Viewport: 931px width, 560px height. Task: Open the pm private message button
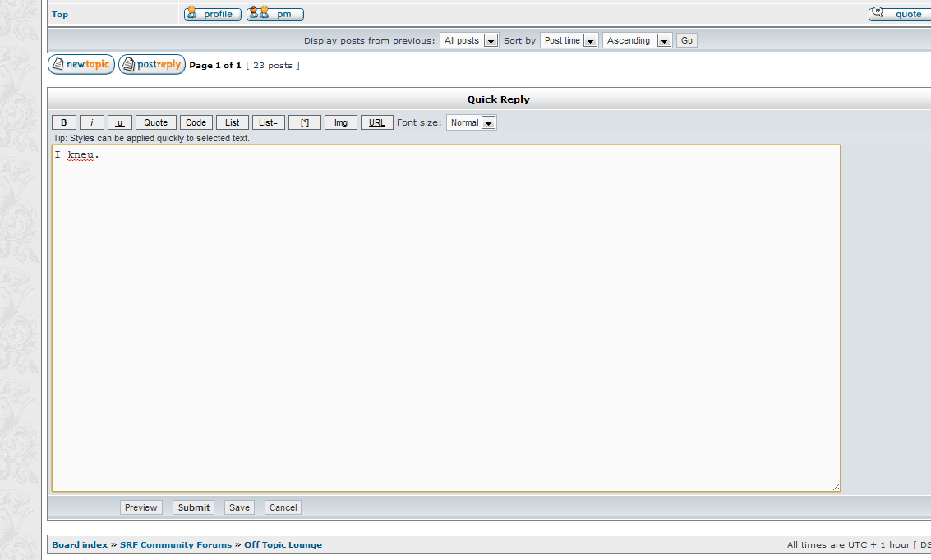click(x=275, y=14)
